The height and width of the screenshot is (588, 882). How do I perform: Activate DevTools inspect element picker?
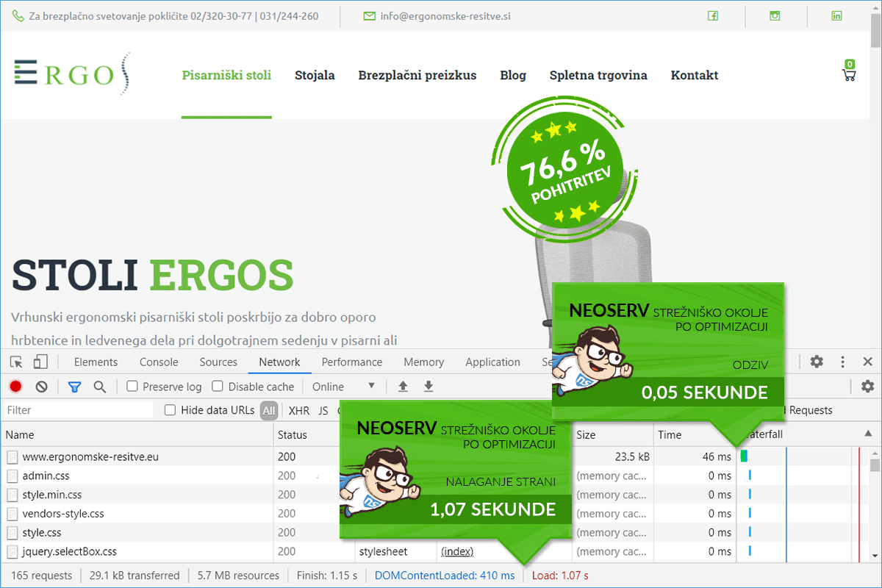[16, 362]
